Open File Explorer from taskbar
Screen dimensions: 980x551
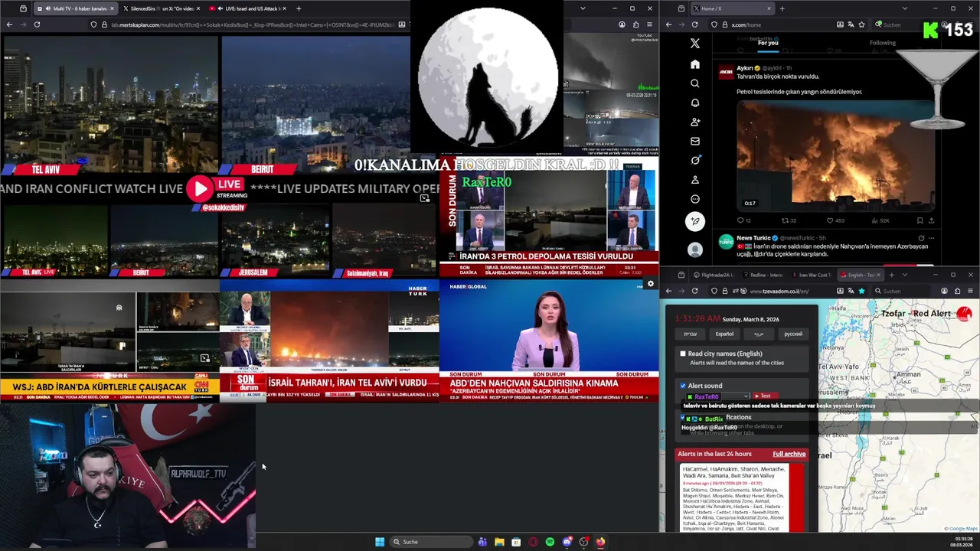[x=499, y=542]
